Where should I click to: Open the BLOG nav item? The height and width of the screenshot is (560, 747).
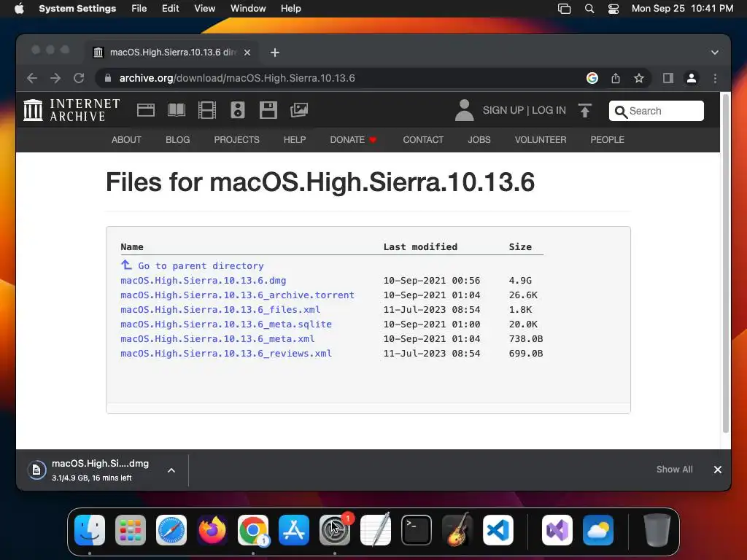point(178,139)
